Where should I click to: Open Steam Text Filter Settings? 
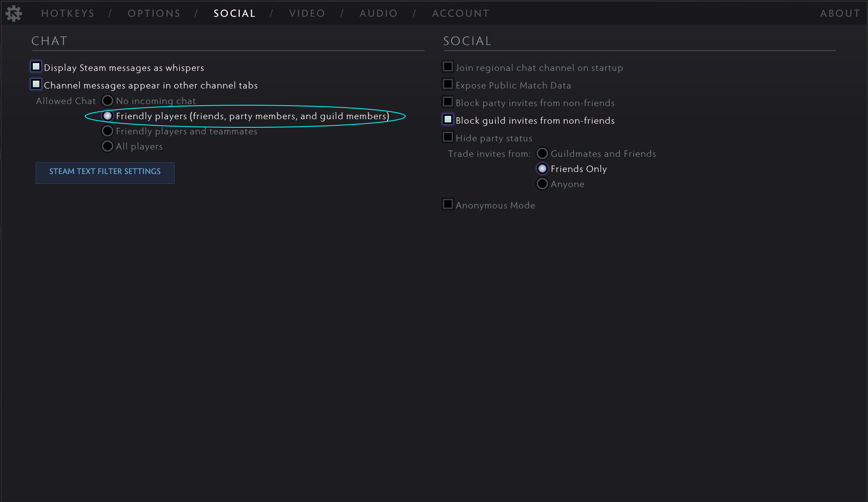pyautogui.click(x=105, y=172)
